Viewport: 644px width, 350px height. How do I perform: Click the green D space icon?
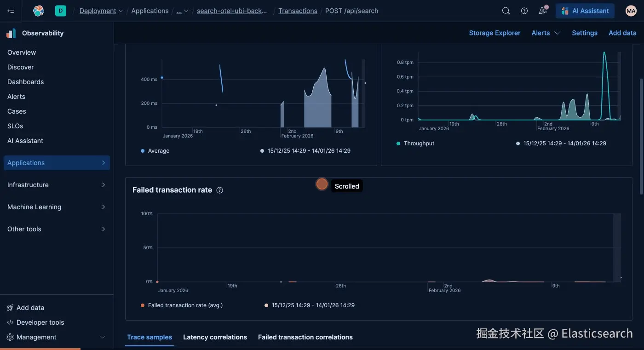(x=61, y=11)
